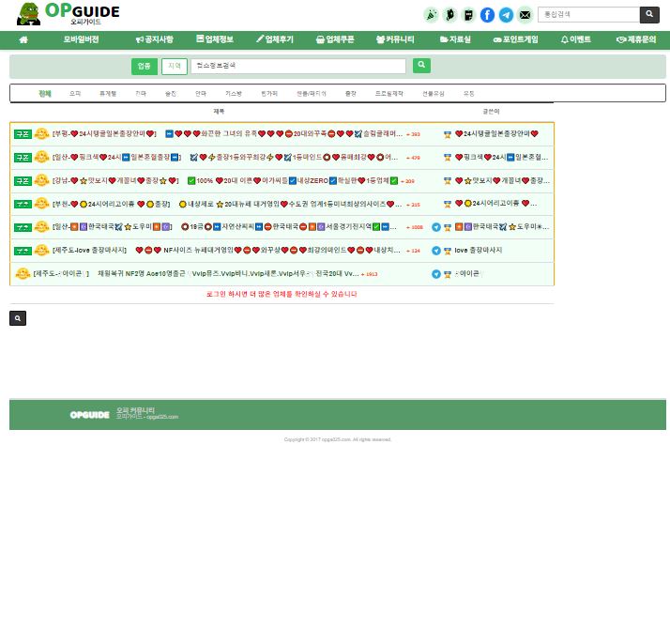Open 커뮤니티 menu
670x644 pixels.
click(395, 39)
